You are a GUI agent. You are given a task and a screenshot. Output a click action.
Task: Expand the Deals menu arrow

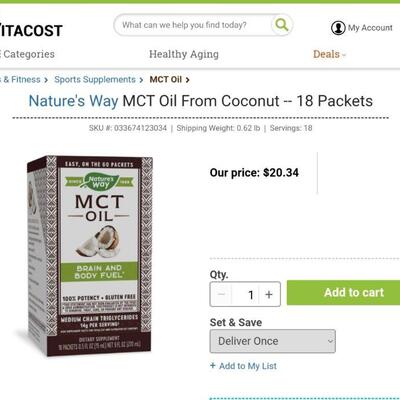[x=344, y=55]
